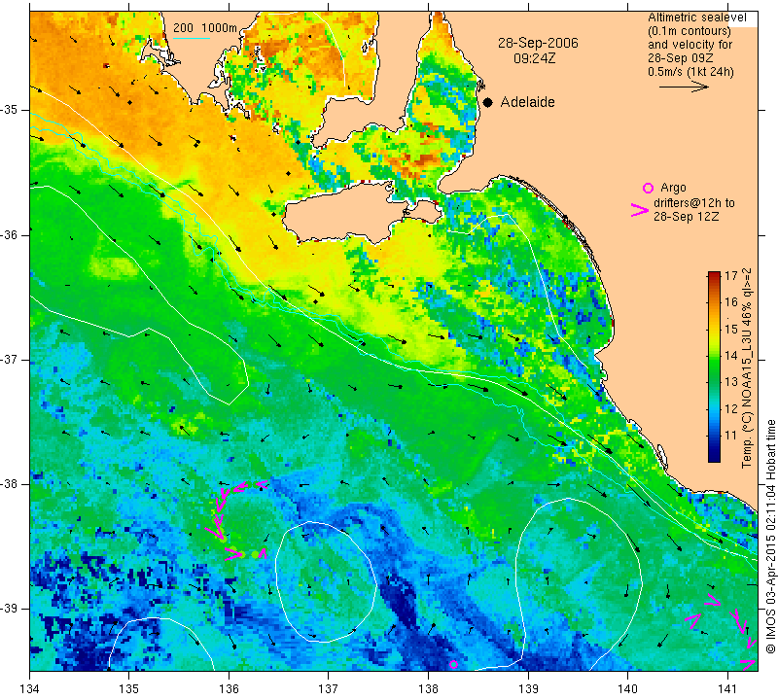
Task: Click the '28-Sep 12Z' drifter legend text
Action: 687,216
